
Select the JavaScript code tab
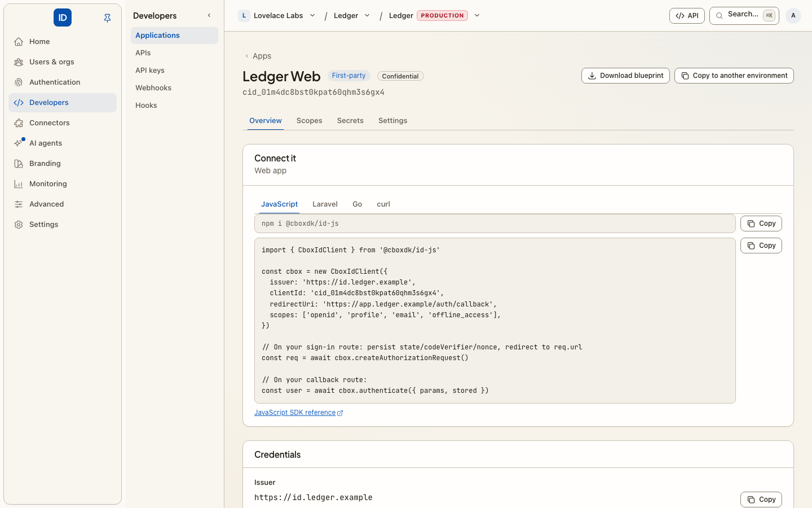tap(280, 204)
